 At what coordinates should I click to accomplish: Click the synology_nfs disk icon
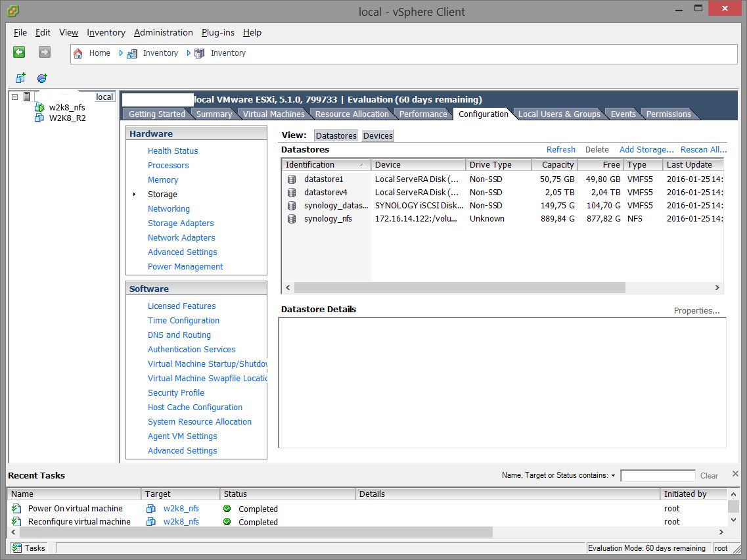tap(292, 219)
